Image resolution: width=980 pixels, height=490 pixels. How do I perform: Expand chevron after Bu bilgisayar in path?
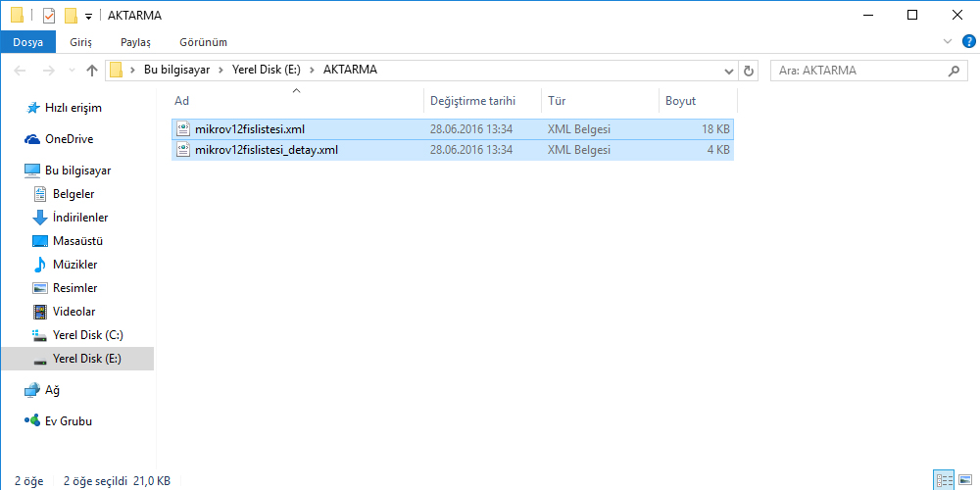coord(220,70)
